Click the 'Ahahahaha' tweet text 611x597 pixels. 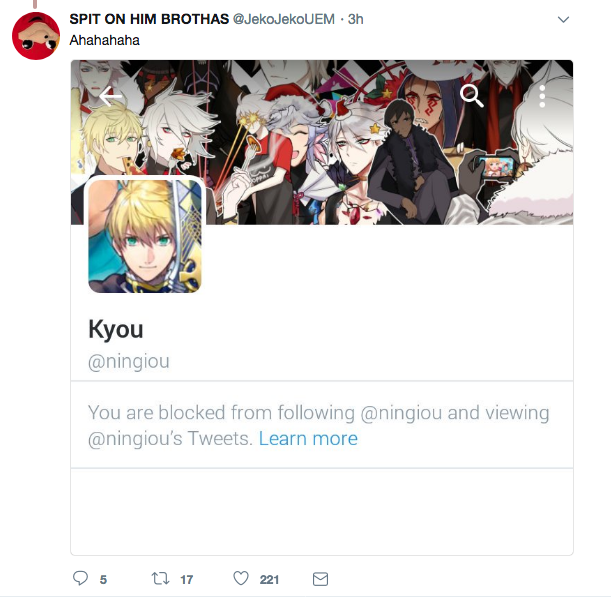point(104,40)
